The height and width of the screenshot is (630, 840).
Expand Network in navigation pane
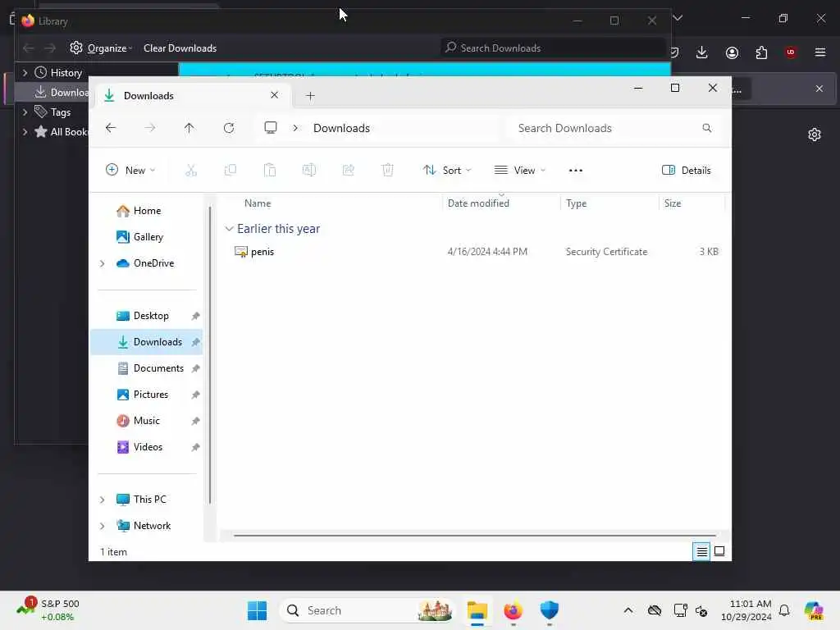tap(102, 526)
